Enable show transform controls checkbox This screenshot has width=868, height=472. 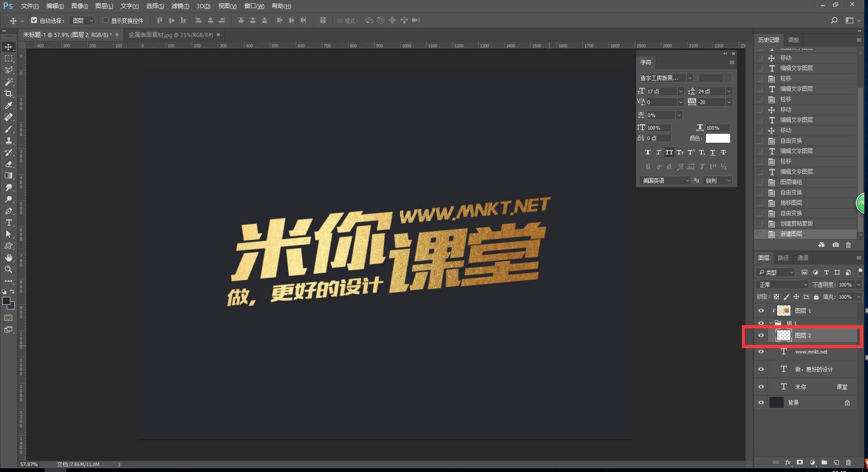[105, 20]
